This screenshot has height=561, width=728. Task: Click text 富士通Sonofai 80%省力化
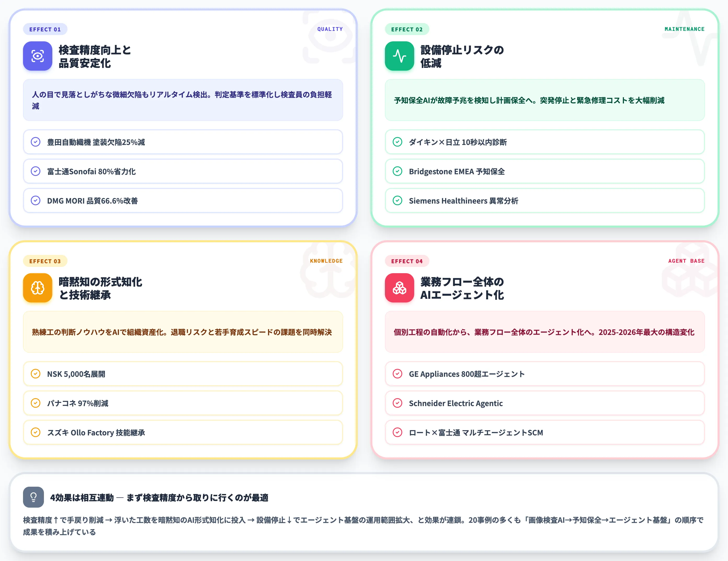coord(91,171)
